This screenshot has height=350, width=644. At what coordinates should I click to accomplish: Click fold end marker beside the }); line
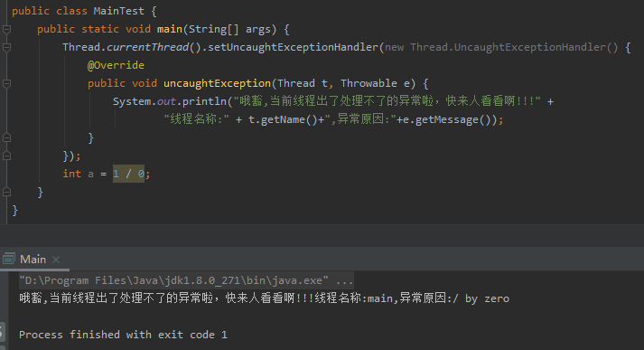tap(6, 156)
